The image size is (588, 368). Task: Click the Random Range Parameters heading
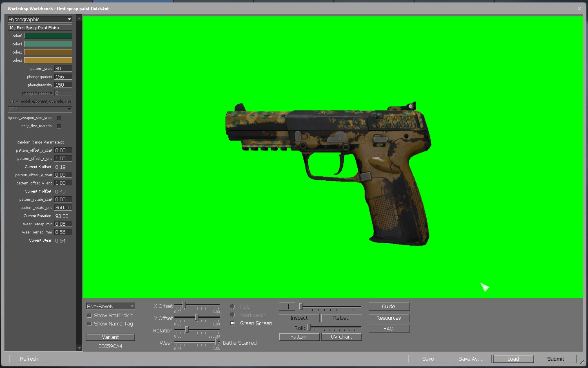click(40, 142)
